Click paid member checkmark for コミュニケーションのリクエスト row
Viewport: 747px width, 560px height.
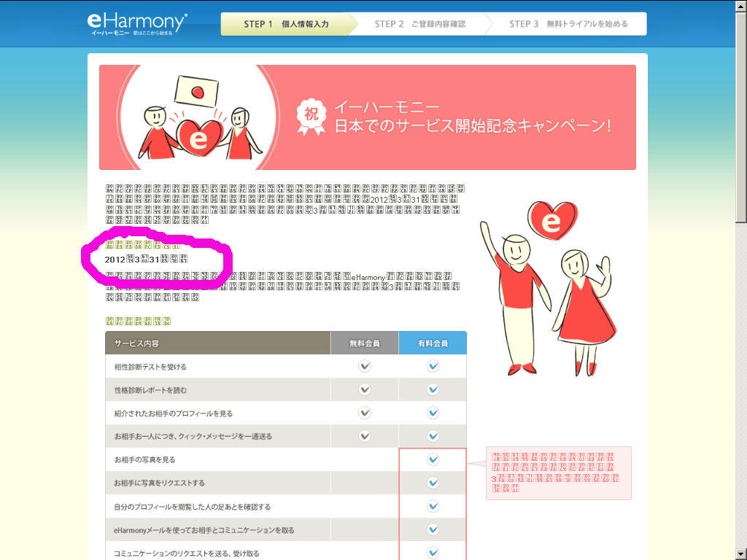click(433, 553)
